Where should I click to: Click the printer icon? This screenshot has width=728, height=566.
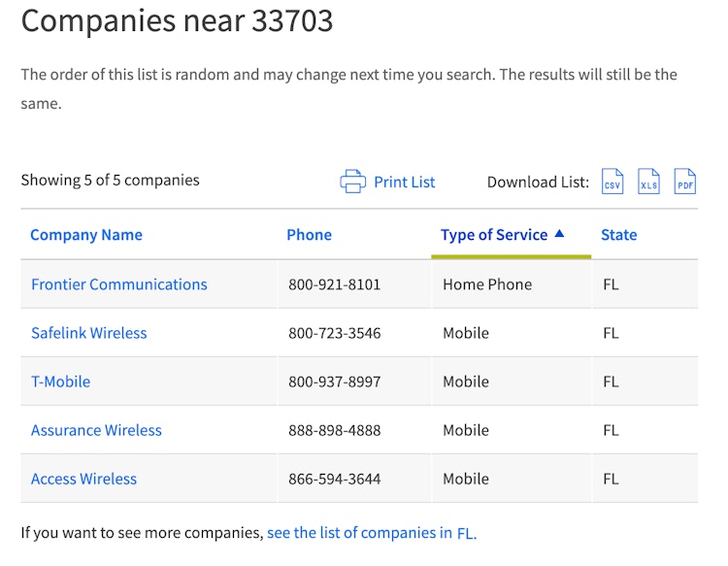point(353,182)
